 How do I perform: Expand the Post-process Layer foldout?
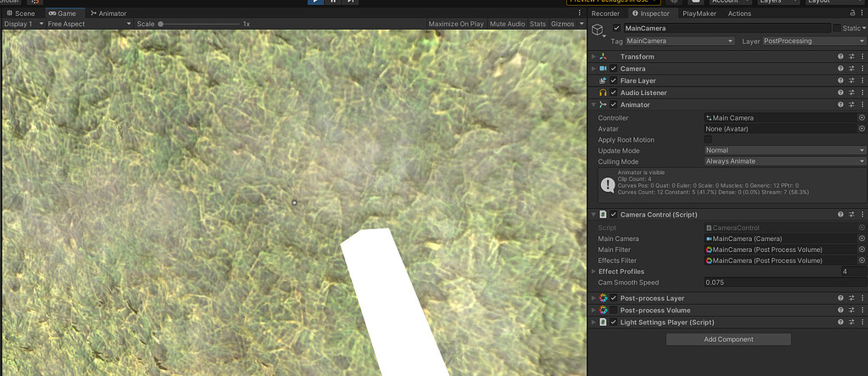tap(593, 299)
